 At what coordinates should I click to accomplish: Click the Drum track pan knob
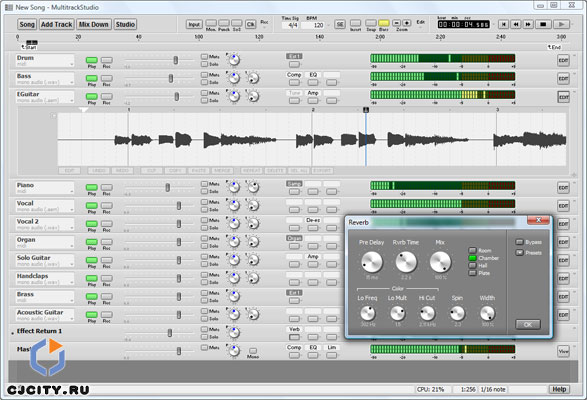pos(234,60)
